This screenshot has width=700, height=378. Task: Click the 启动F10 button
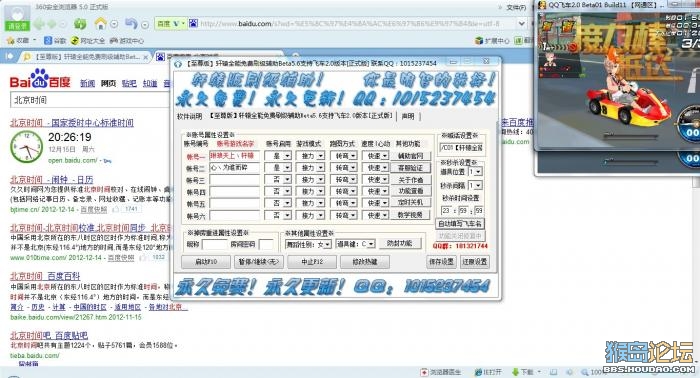point(206,262)
